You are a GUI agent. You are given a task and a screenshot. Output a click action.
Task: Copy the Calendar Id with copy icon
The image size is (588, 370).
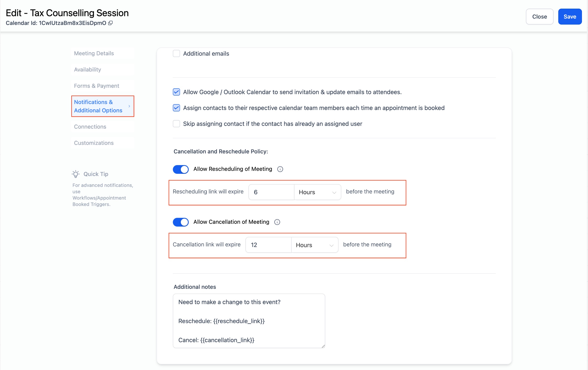pyautogui.click(x=110, y=23)
